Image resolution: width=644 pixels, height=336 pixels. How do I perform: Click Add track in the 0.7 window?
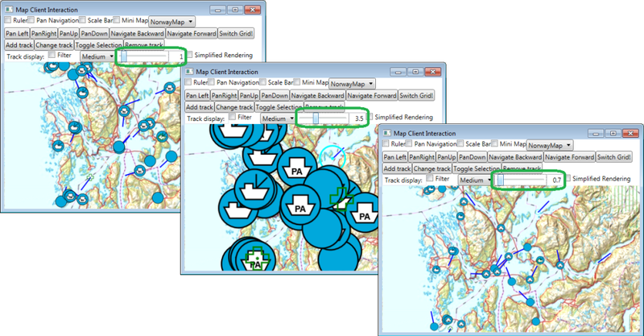397,168
